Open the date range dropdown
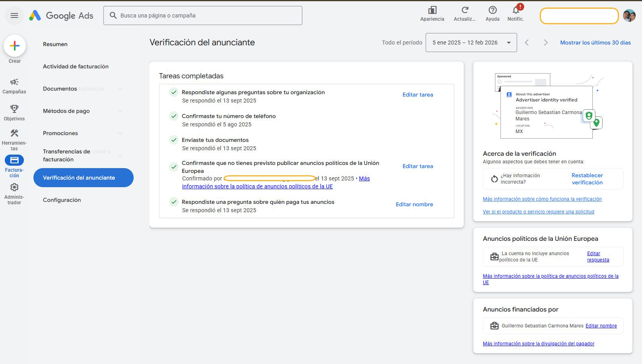Viewport: 642px width, 364px height. click(471, 43)
